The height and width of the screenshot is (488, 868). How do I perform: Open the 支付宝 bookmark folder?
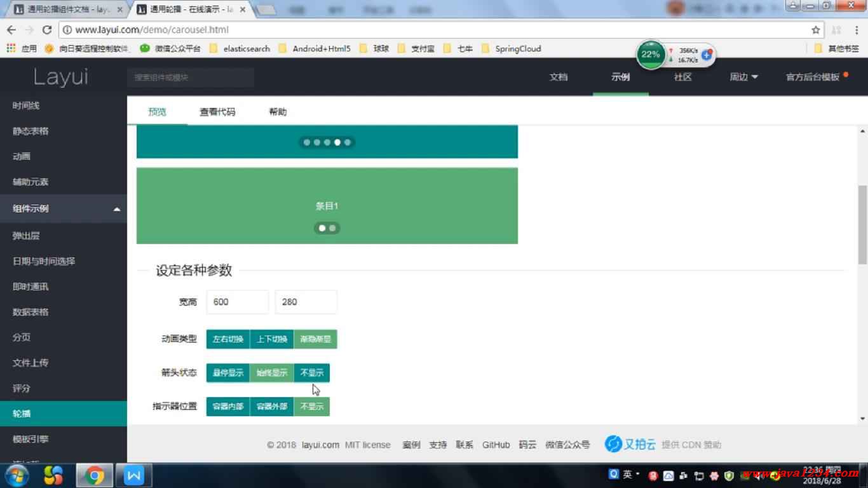click(x=416, y=48)
